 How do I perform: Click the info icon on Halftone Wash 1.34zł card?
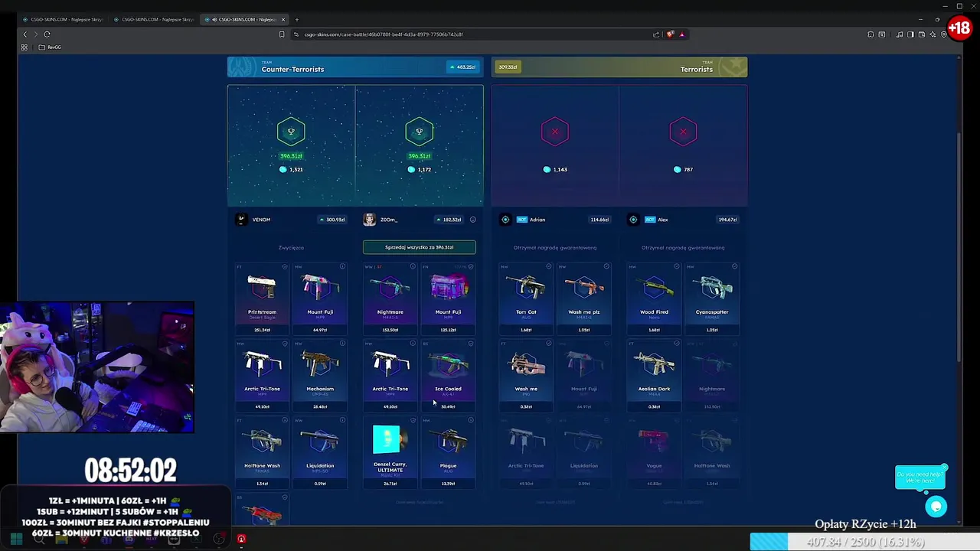coord(285,420)
